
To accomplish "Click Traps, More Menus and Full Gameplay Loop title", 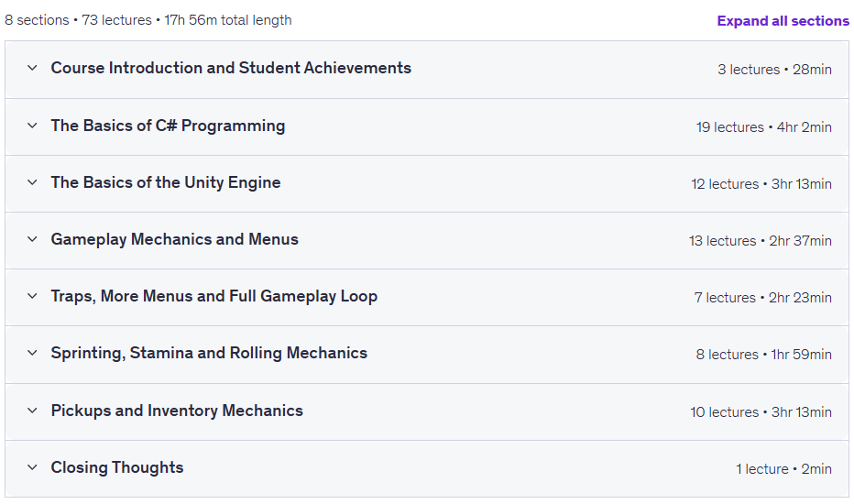I will pyautogui.click(x=214, y=296).
